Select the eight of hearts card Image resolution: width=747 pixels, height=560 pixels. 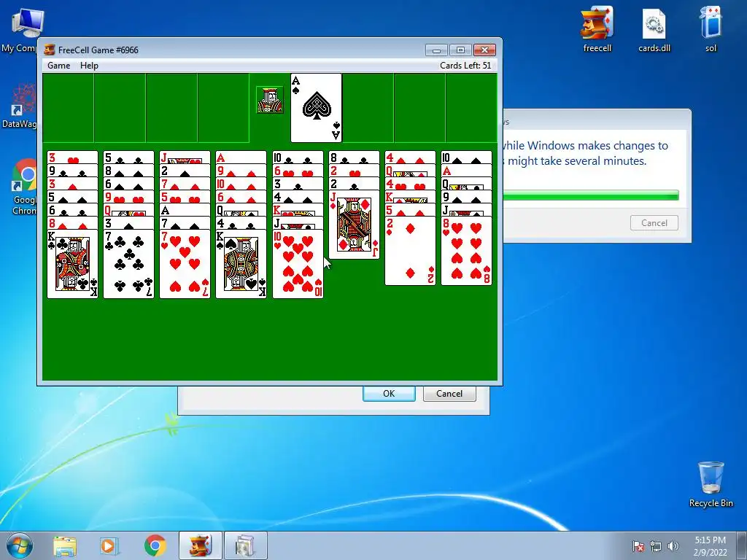(x=466, y=251)
